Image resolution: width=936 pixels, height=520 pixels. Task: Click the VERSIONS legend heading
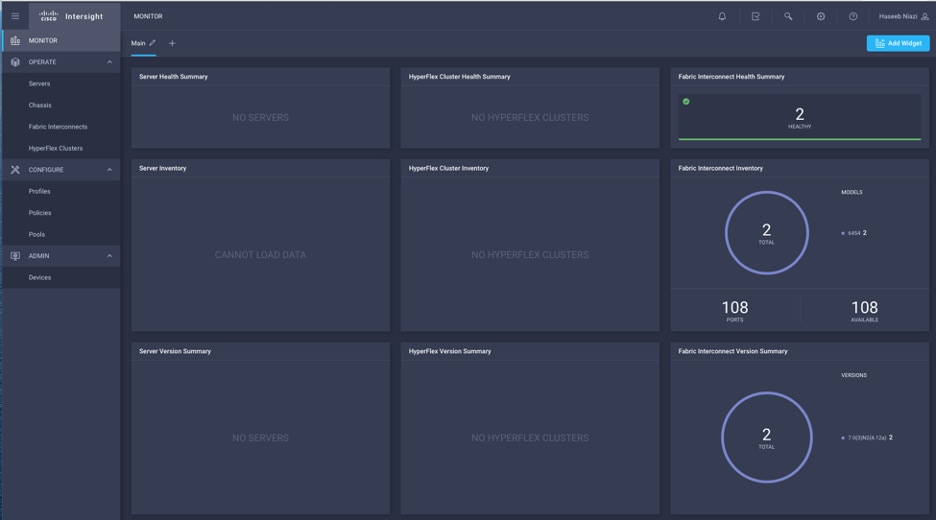(x=854, y=375)
